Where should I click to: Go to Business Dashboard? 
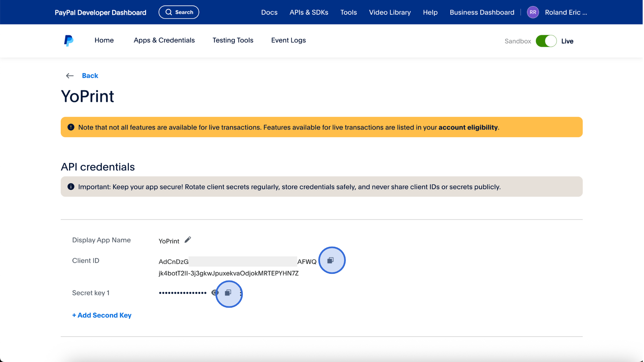(482, 12)
